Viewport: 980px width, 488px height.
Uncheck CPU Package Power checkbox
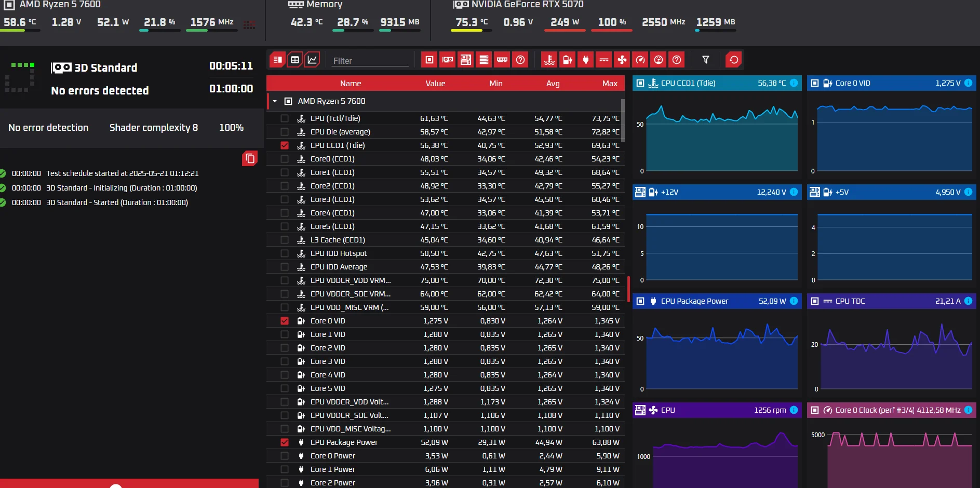coord(285,442)
